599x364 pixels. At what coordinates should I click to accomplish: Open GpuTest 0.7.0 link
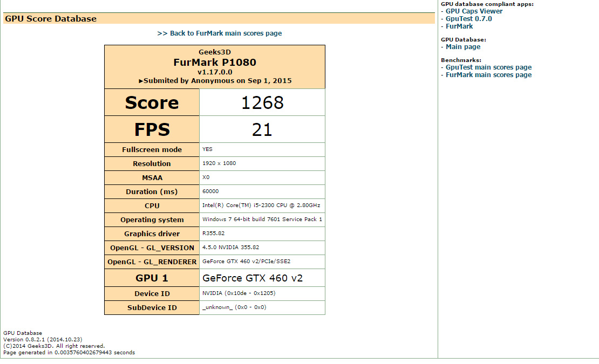468,19
